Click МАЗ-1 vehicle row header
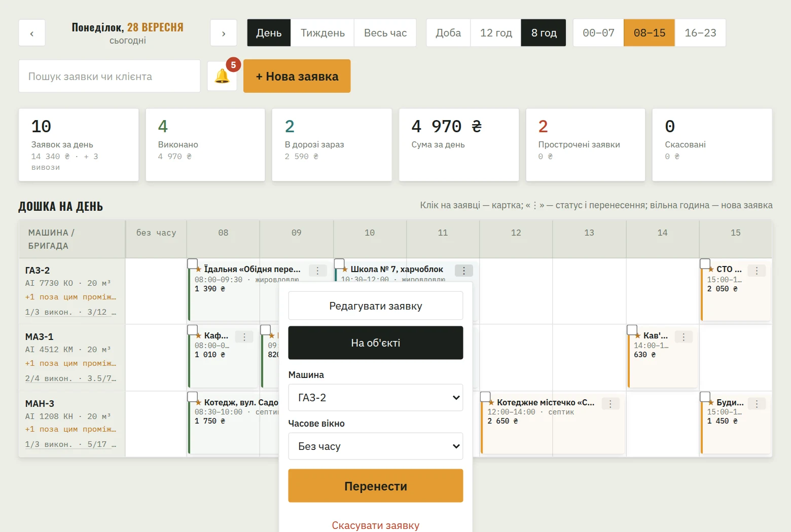This screenshot has height=532, width=791. 72,357
